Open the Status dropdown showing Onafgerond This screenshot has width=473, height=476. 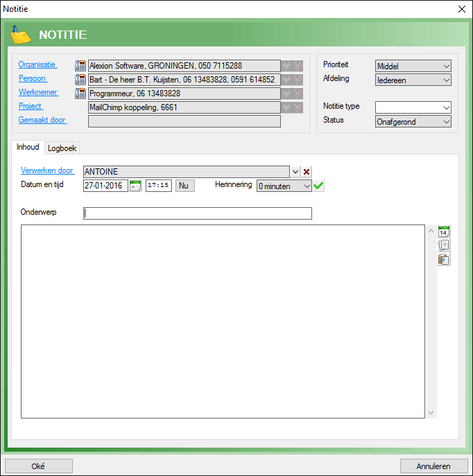click(x=413, y=121)
